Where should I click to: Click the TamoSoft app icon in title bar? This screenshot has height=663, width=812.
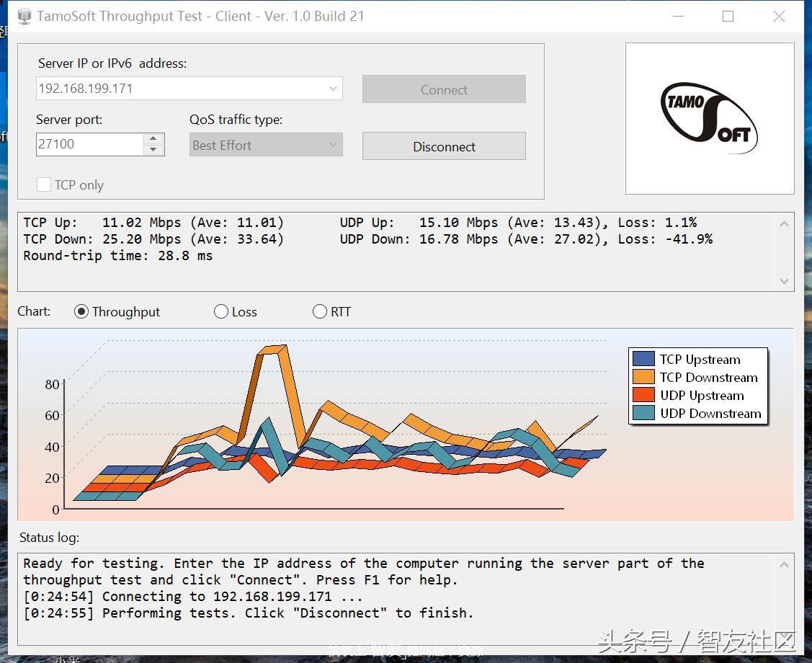[24, 16]
